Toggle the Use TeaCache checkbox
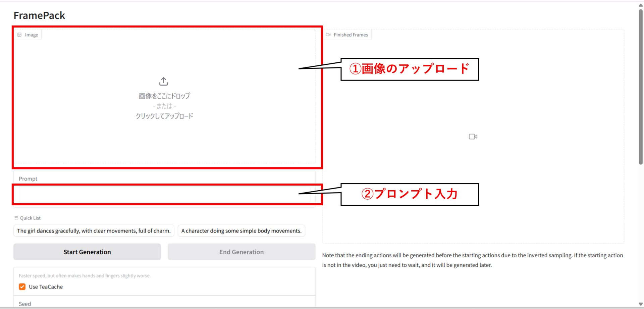644x309 pixels. (x=22, y=287)
